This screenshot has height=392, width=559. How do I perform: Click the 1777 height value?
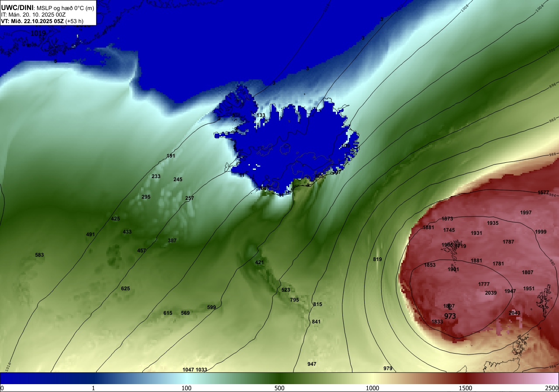point(484,284)
